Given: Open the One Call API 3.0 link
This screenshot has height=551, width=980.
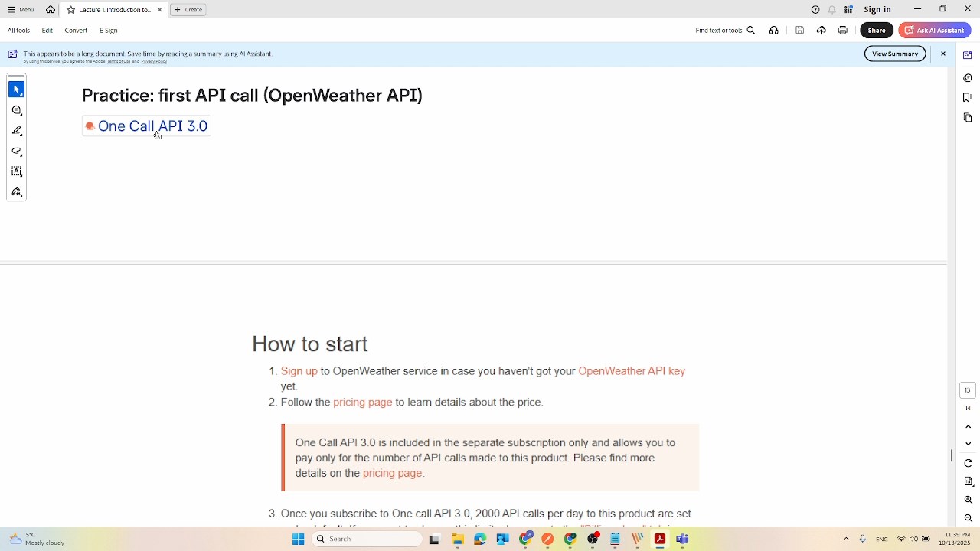Looking at the screenshot, I should (152, 126).
